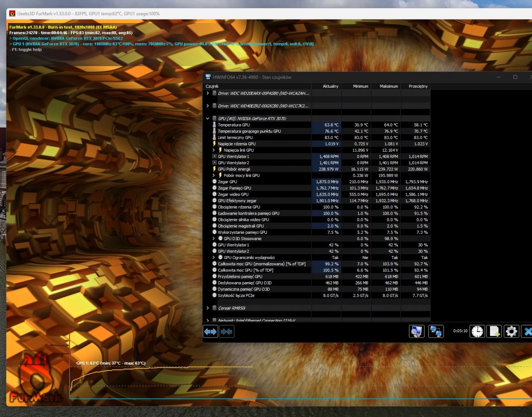The height and width of the screenshot is (417, 532).
Task: Select Całkowita moc GPU (znormalizowana) row
Action: click(x=317, y=264)
